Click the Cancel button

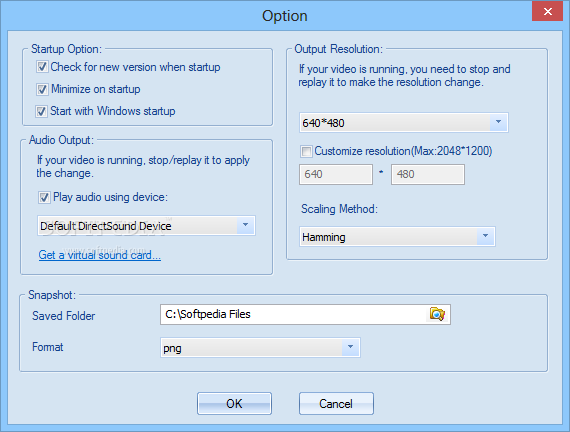click(x=336, y=403)
